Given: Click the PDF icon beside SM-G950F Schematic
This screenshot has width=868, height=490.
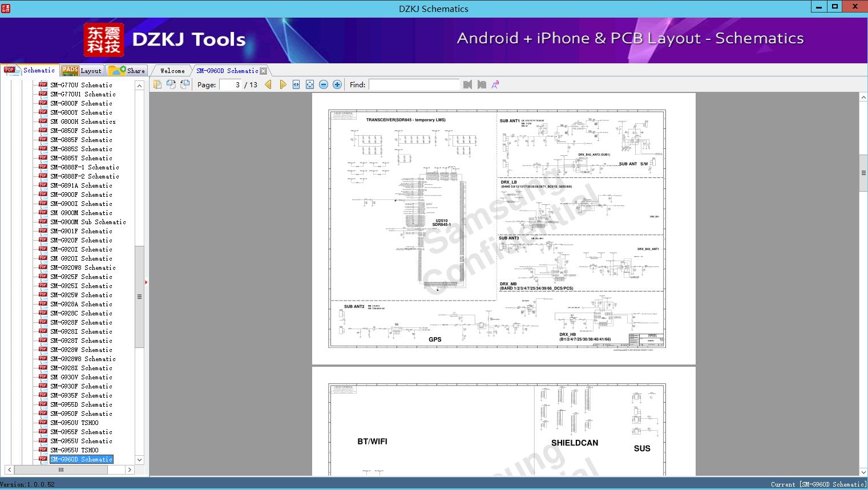Looking at the screenshot, I should pos(43,414).
